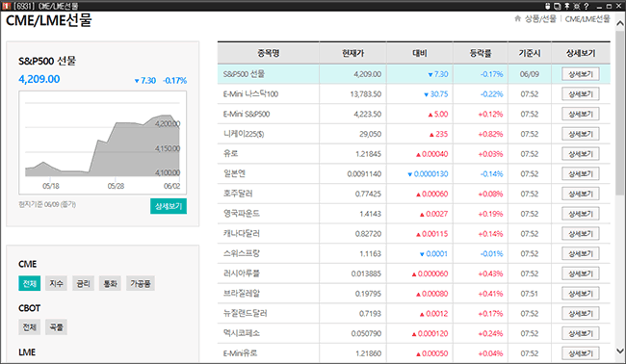Select 호주달러 name in table

pos(238,194)
